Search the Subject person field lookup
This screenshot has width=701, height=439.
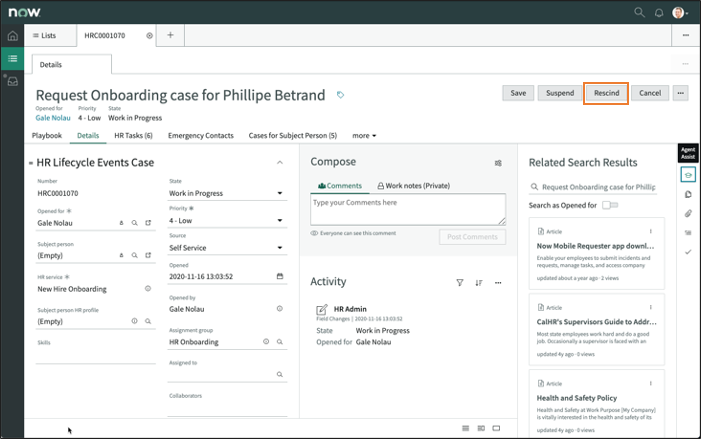(x=135, y=255)
